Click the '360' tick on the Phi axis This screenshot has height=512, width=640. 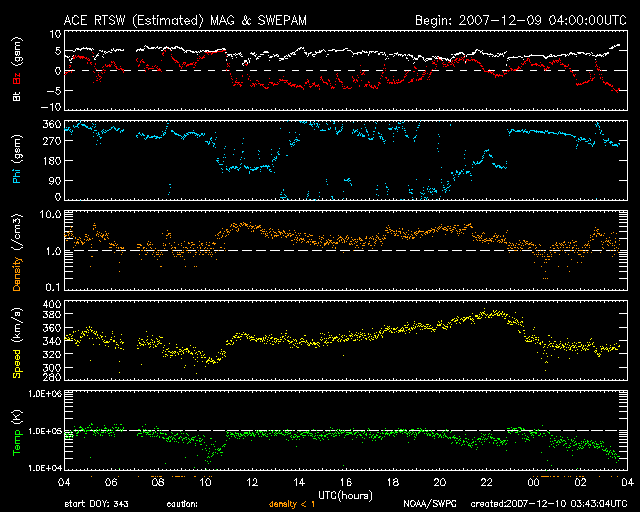[52, 125]
